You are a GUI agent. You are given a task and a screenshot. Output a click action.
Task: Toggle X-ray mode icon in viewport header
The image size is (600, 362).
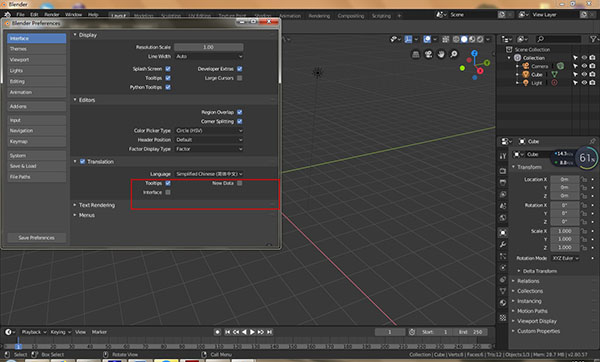coord(446,39)
